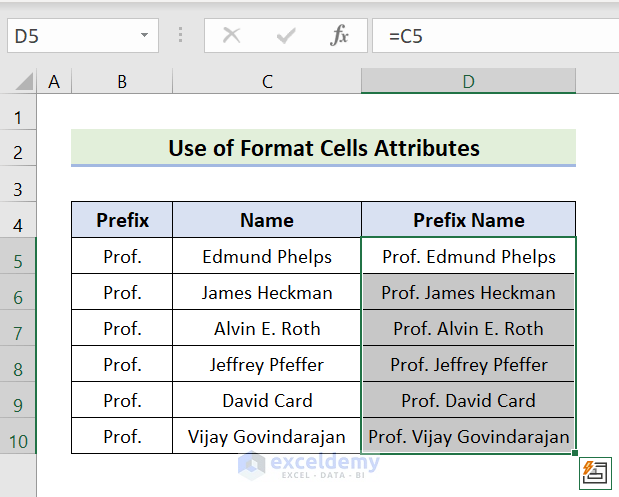Select row 10 header
The height and width of the screenshot is (497, 619).
click(18, 441)
